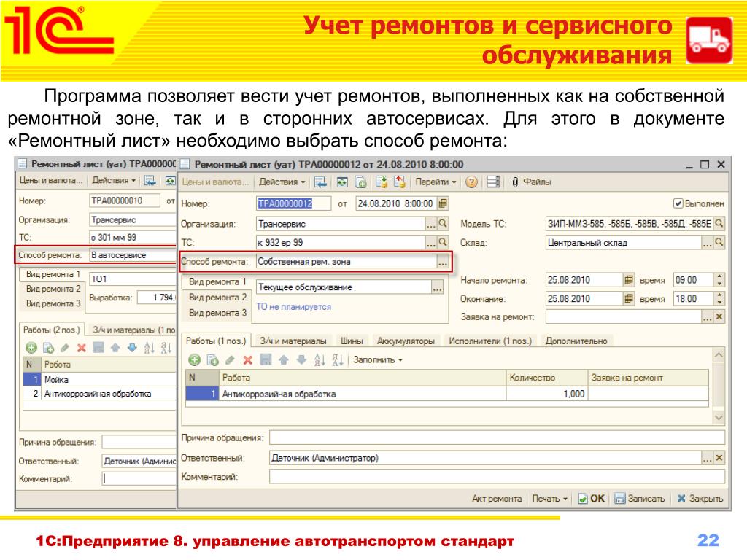Click Цены и валюта in front window
This screenshot has width=747, height=560.
(x=215, y=182)
